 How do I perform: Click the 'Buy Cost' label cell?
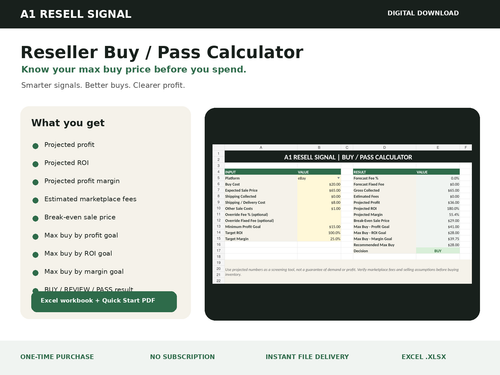261,184
